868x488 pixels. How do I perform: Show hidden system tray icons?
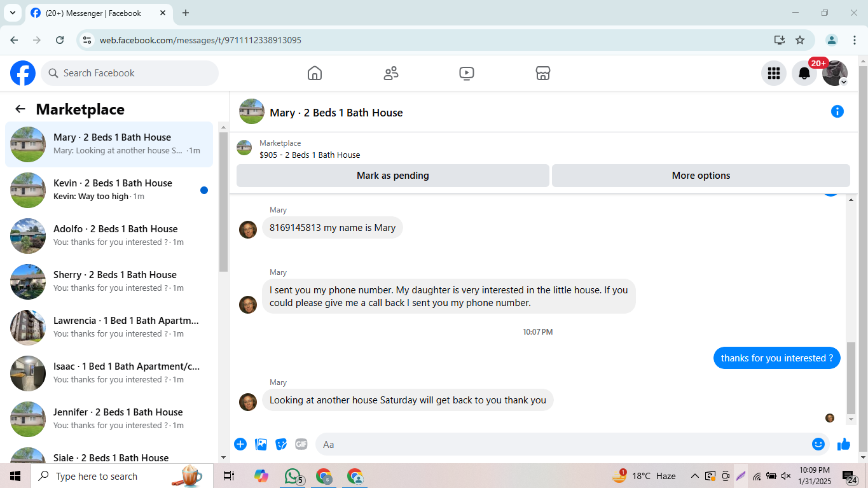coord(695,476)
